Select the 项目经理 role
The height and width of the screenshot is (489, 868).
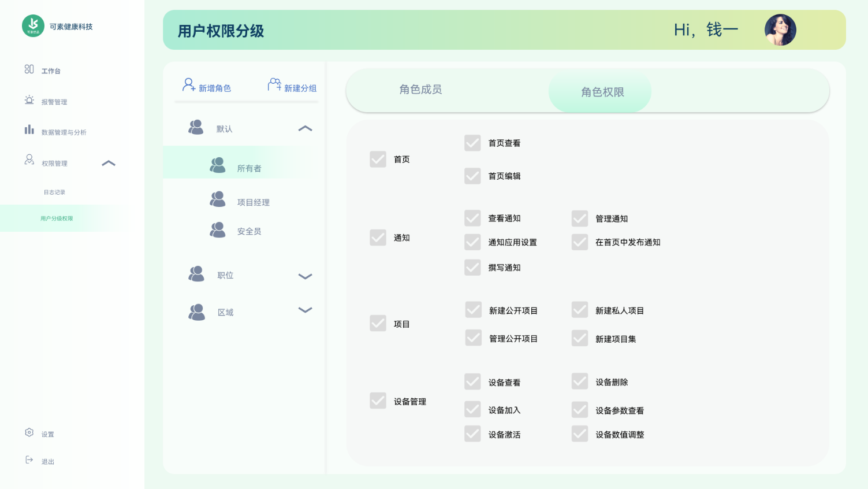tap(253, 202)
